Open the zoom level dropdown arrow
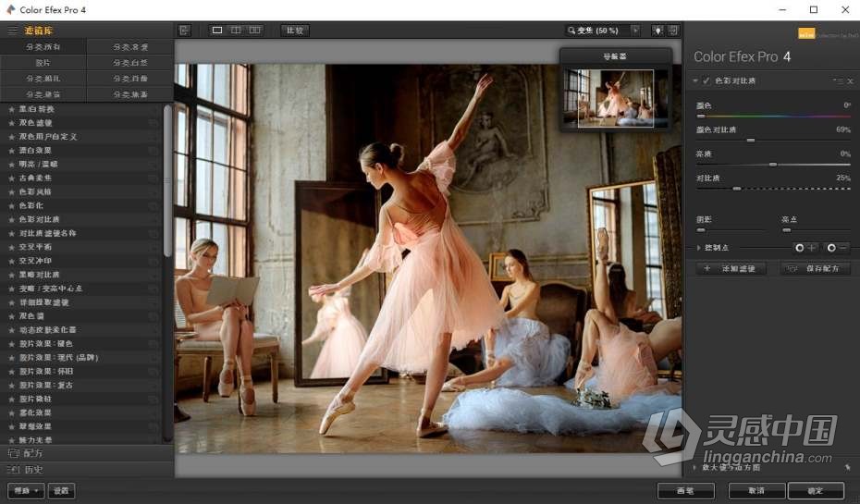The height and width of the screenshot is (504, 860). pos(635,31)
